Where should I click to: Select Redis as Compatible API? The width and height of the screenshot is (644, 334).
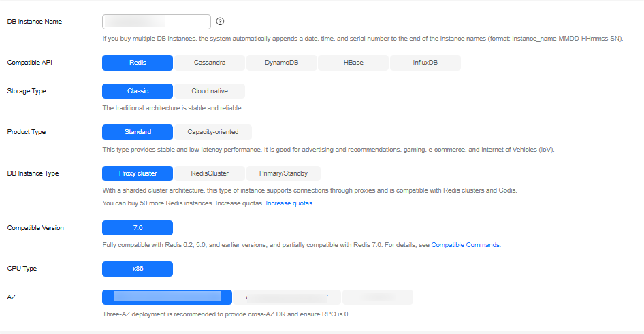pos(138,63)
